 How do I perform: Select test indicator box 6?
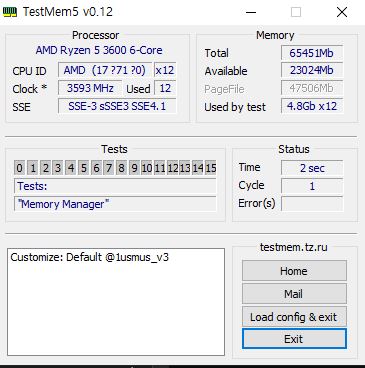tap(96, 168)
